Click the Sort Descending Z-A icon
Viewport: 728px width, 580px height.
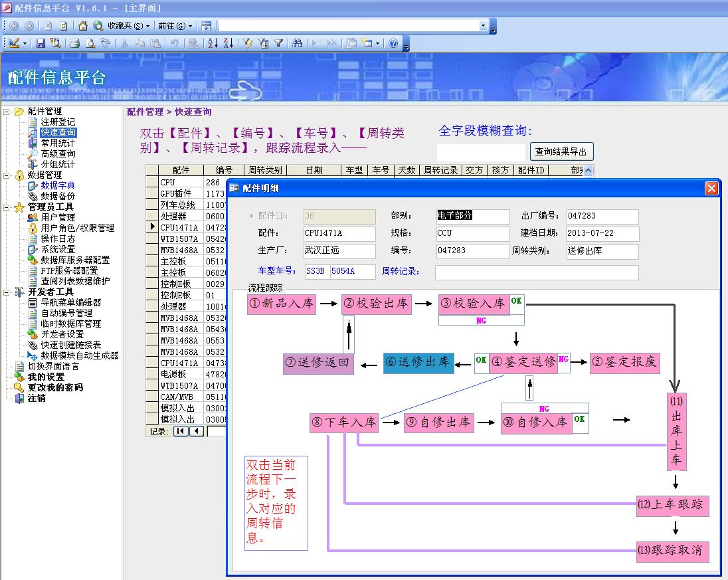click(228, 43)
